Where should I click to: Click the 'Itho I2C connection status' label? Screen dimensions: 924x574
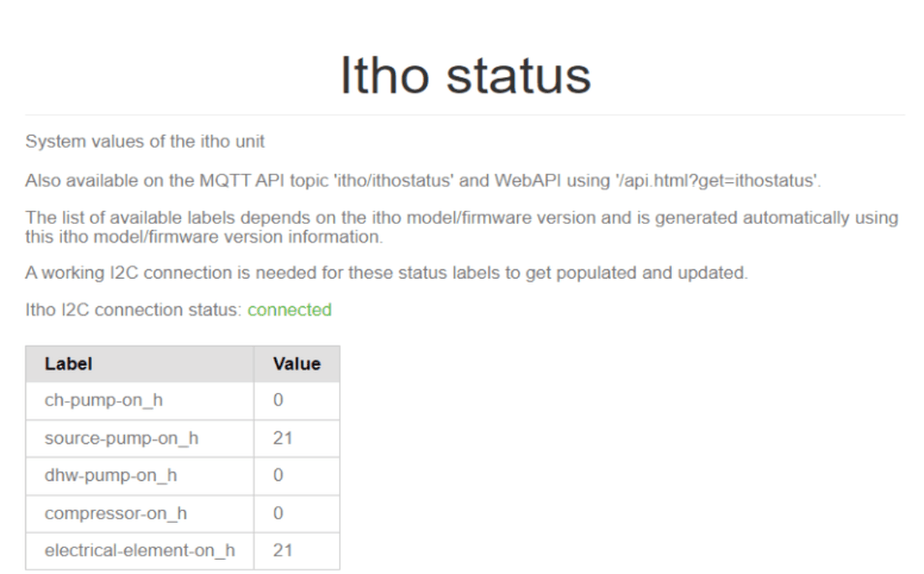tap(134, 310)
